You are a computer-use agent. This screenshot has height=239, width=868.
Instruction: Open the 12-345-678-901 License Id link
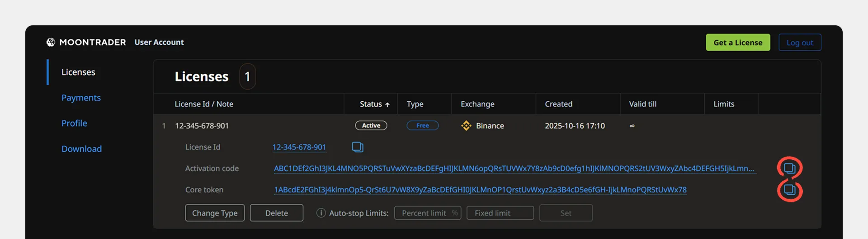[299, 147]
